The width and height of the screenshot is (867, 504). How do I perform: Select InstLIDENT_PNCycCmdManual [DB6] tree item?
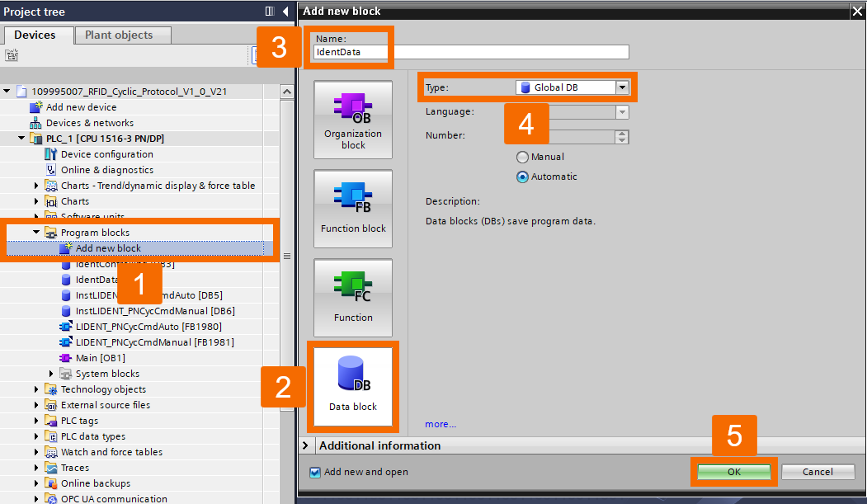click(x=155, y=311)
